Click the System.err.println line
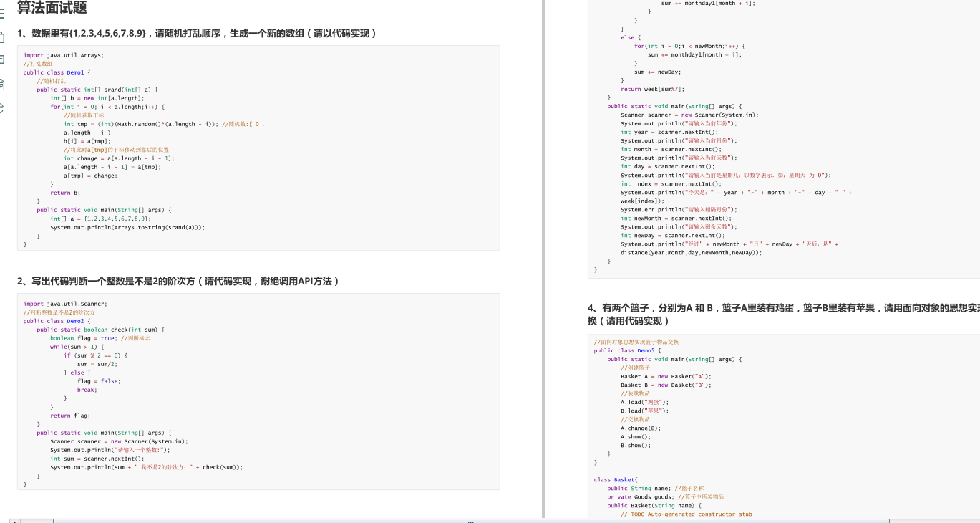The height and width of the screenshot is (523, 980). 679,209
